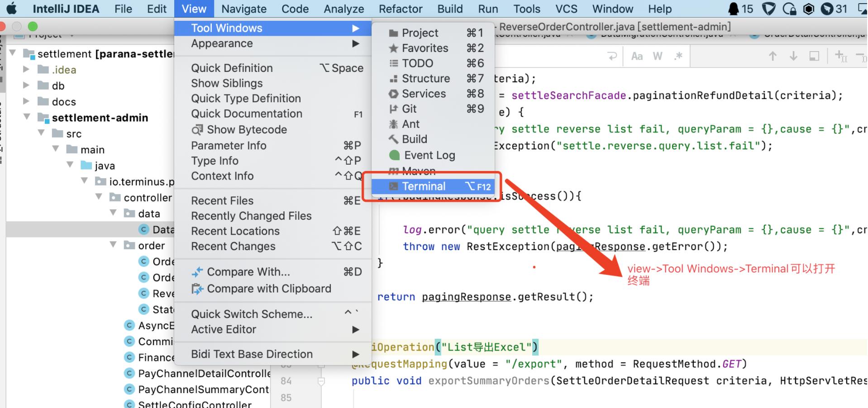Screen dimensions: 868x408
Task: Select Recent Locations menu entry
Action: point(273,231)
